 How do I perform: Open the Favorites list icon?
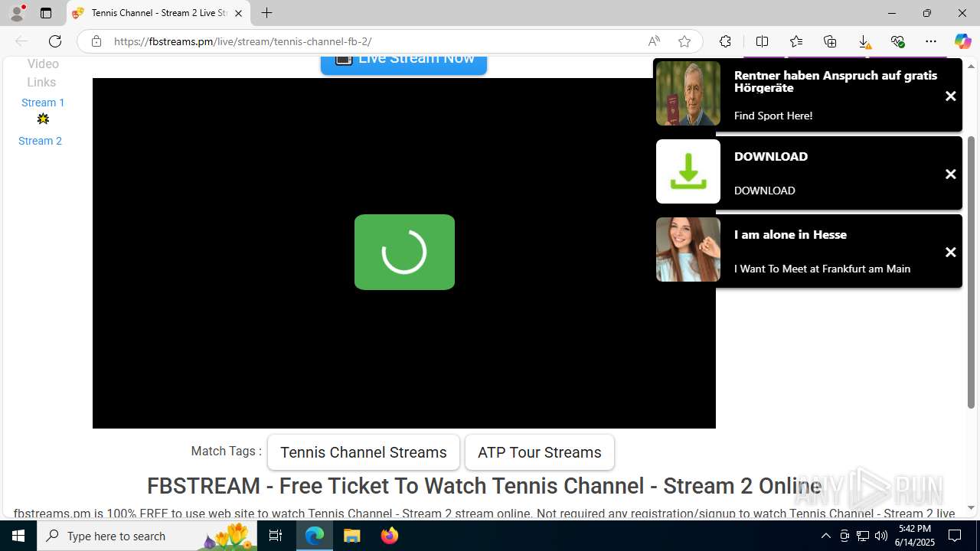796,41
